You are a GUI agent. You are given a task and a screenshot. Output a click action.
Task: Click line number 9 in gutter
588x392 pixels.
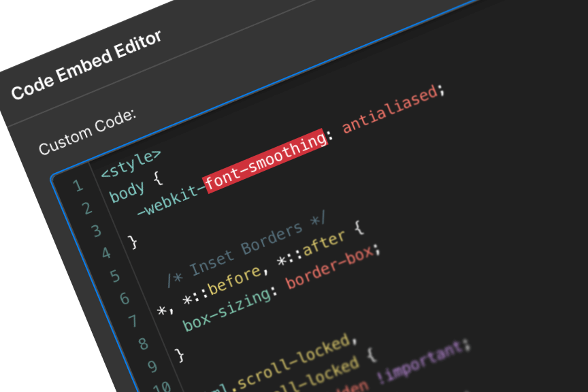click(x=152, y=367)
